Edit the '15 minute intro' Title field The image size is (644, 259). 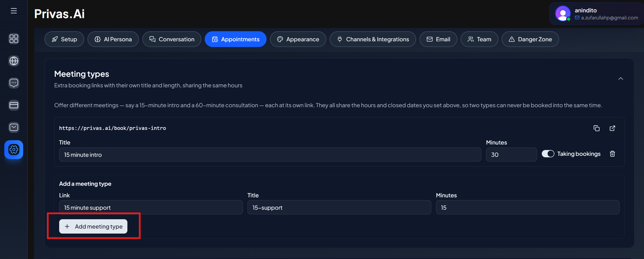(270, 155)
